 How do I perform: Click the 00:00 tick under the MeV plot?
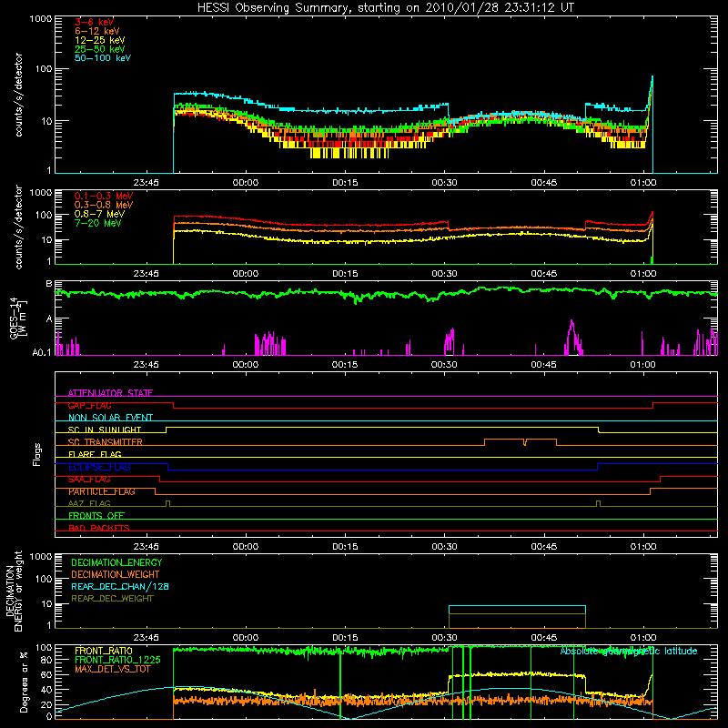[x=245, y=274]
